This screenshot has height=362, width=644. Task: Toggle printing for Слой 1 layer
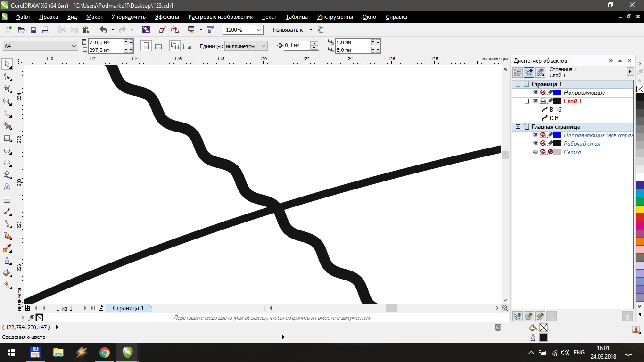pyautogui.click(x=543, y=101)
